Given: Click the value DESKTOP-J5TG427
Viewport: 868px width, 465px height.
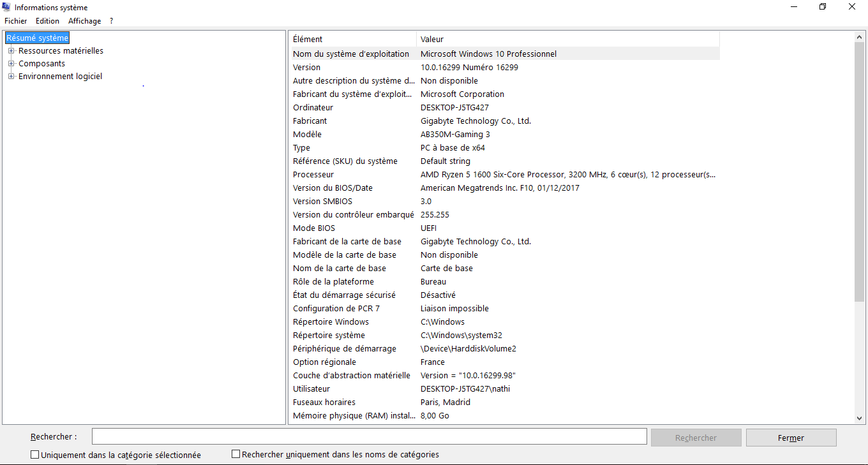Looking at the screenshot, I should (x=454, y=107).
